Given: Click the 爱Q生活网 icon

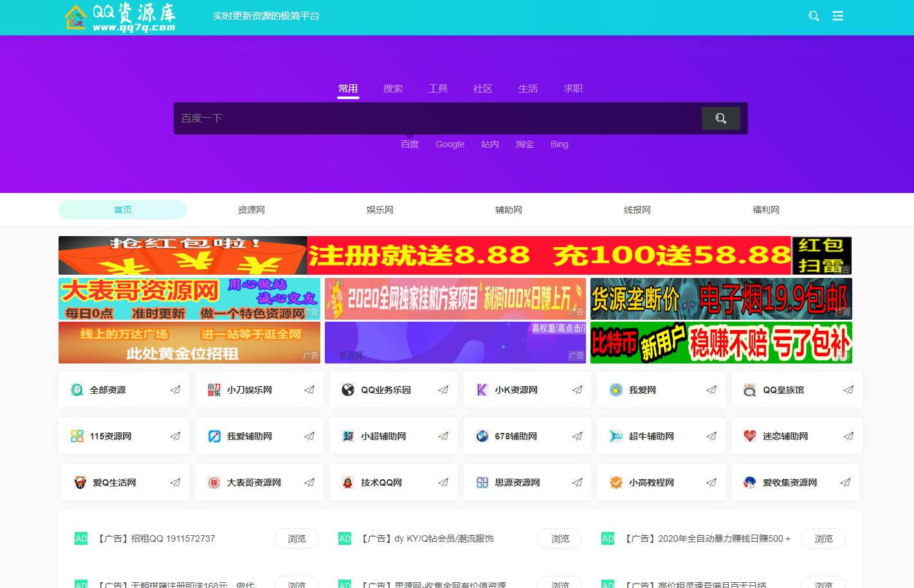Looking at the screenshot, I should (80, 482).
